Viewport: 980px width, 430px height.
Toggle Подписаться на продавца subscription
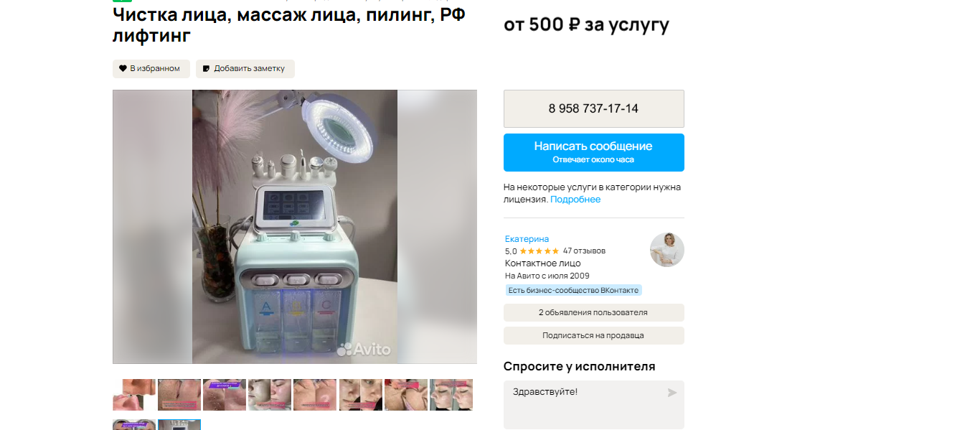coord(594,336)
